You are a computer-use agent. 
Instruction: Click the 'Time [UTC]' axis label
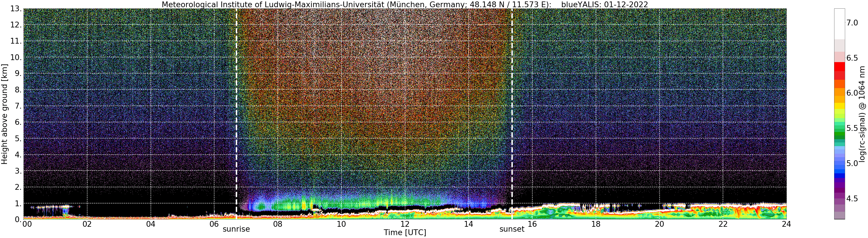[405, 233]
